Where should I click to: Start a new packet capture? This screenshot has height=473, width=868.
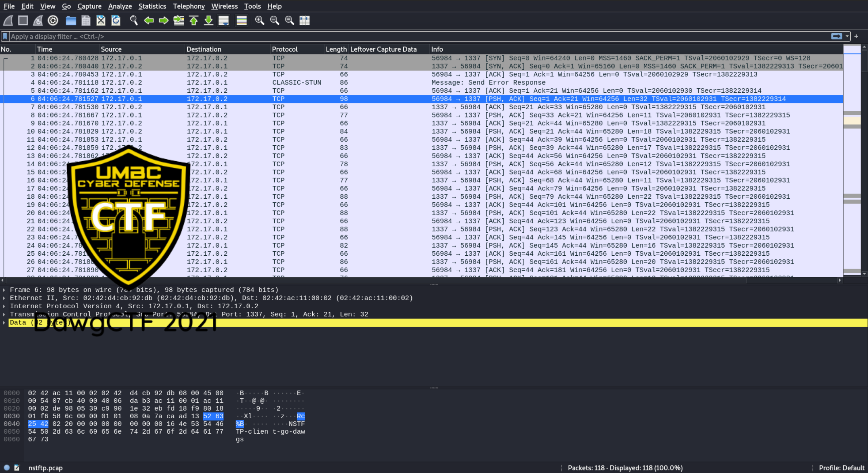(x=7, y=20)
